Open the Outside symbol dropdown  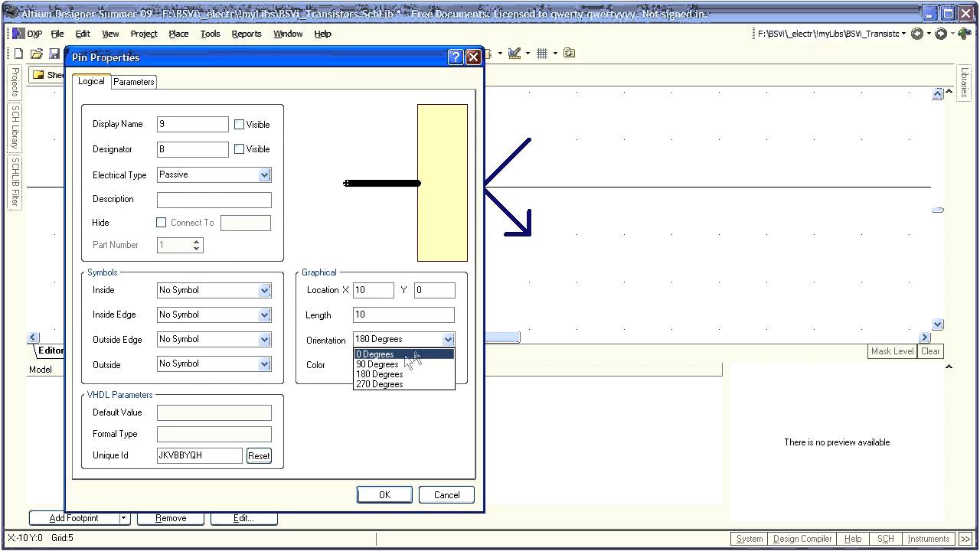pyautogui.click(x=264, y=364)
